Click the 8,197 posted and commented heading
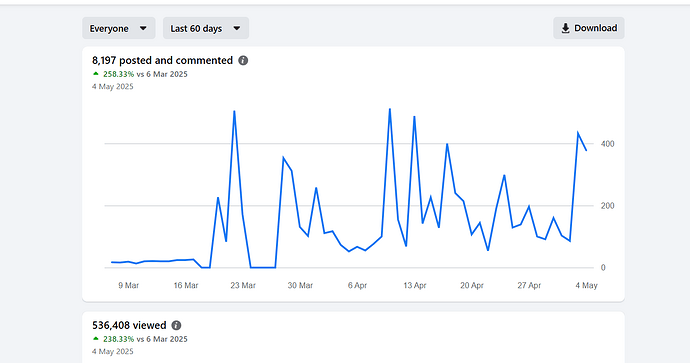Viewport: 690px width, 363px height. click(x=162, y=61)
